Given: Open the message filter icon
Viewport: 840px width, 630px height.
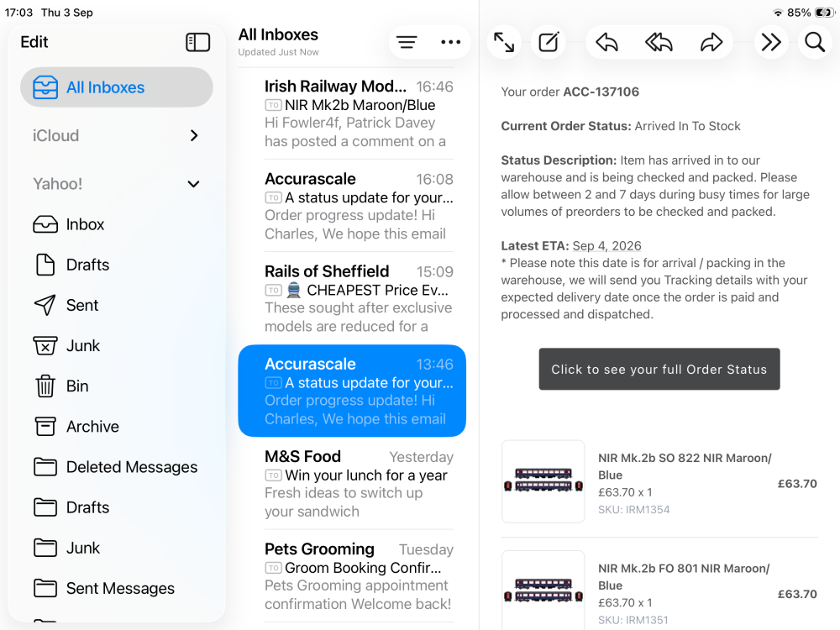Looking at the screenshot, I should pyautogui.click(x=407, y=42).
